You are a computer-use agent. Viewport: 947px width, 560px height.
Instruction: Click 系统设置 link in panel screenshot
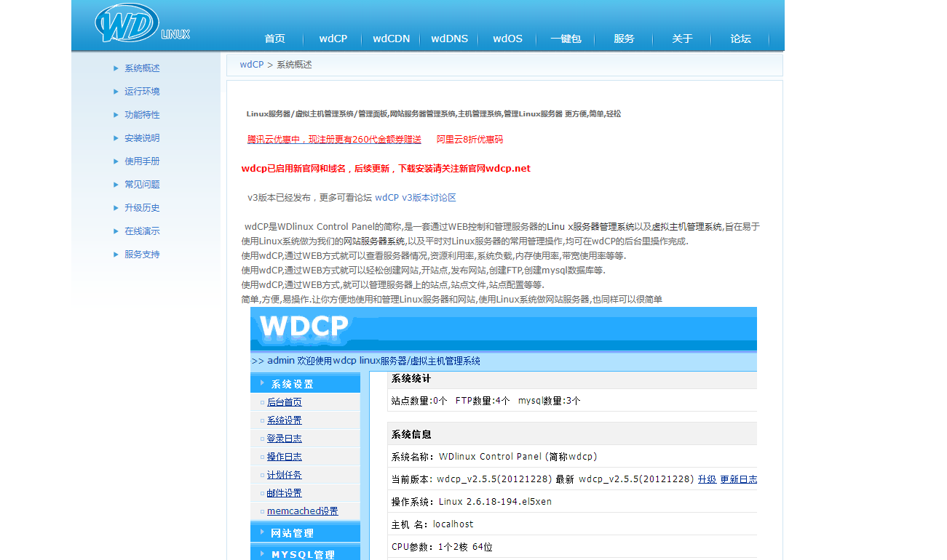coord(284,420)
